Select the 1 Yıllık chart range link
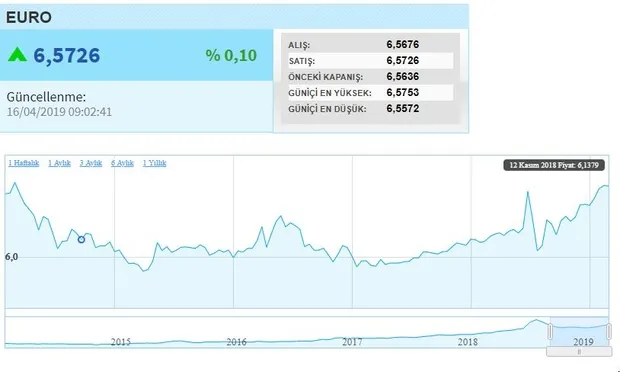Viewport: 620px width, 372px height. (155, 163)
